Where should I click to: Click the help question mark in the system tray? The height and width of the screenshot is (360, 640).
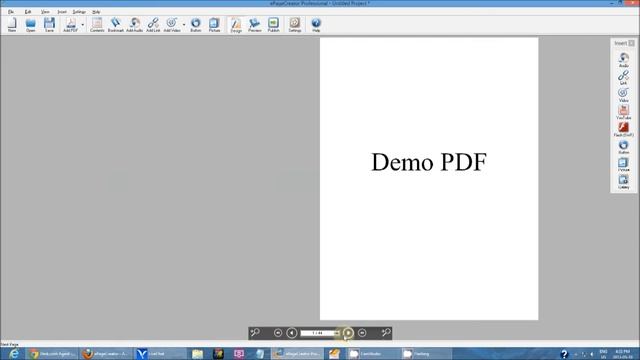(x=564, y=354)
